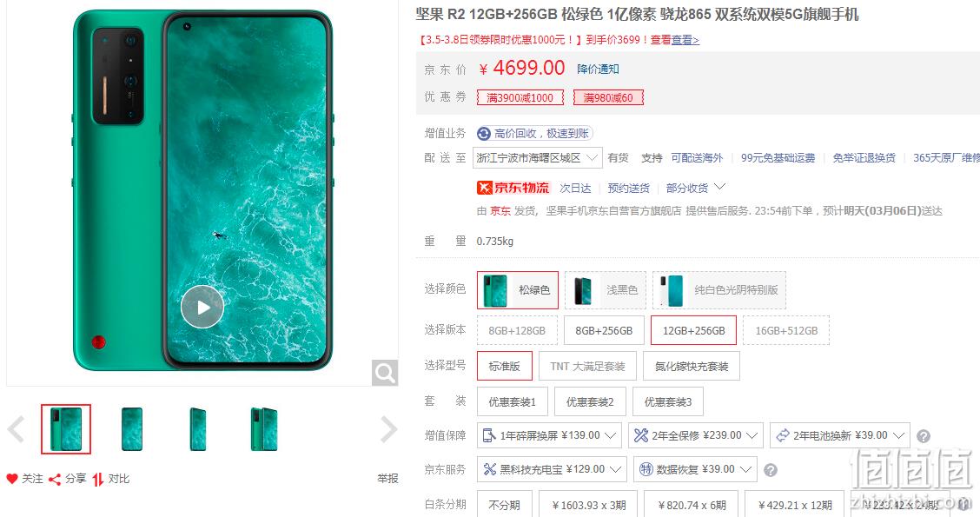The height and width of the screenshot is (517, 980).
Task: Select the 氮化镓快充套装 model option
Action: (x=692, y=367)
